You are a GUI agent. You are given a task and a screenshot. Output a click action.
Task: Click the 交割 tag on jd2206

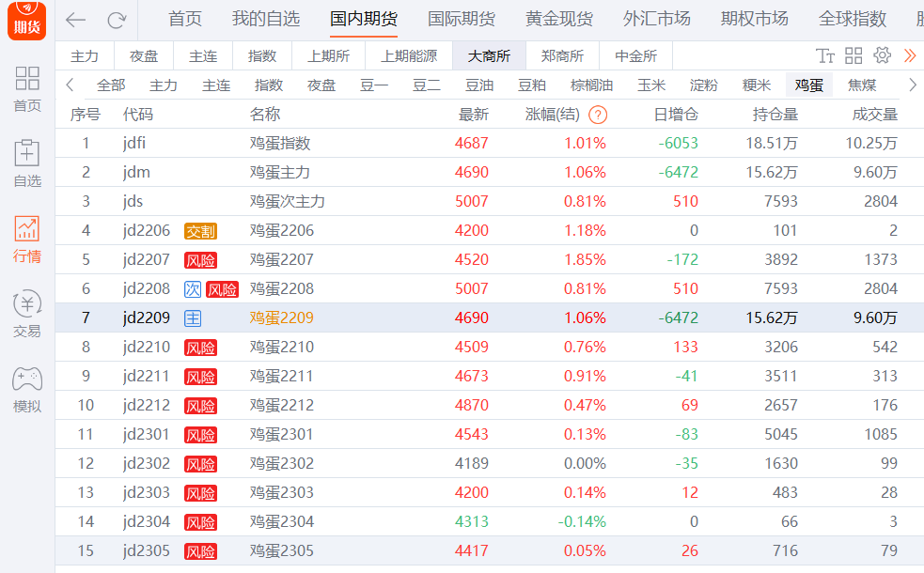[x=200, y=231]
